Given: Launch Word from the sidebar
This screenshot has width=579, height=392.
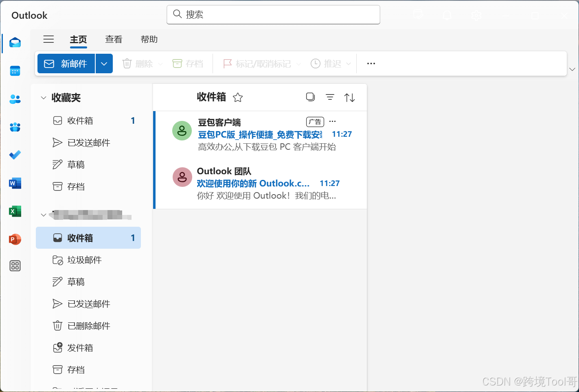Looking at the screenshot, I should click(x=15, y=183).
